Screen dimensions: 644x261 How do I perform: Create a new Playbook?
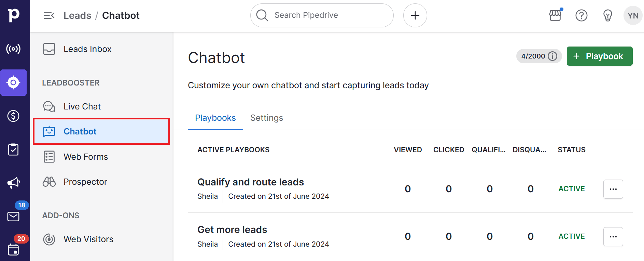[600, 56]
